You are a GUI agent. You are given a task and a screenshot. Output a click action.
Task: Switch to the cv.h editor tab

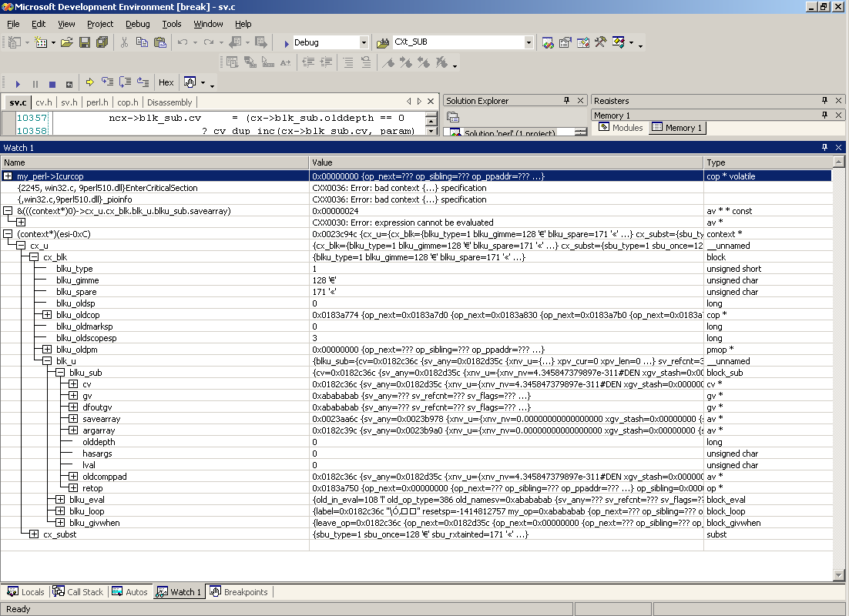tap(44, 102)
